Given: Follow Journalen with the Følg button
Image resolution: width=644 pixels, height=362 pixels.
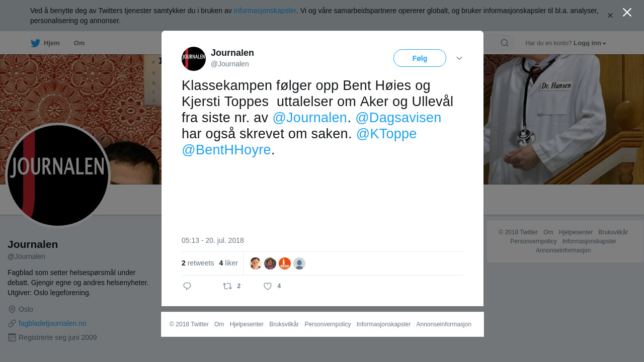Looking at the screenshot, I should [420, 58].
